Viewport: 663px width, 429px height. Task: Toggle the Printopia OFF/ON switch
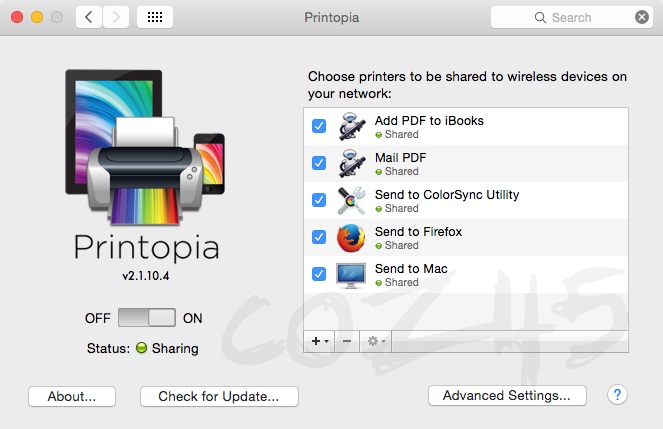click(147, 317)
